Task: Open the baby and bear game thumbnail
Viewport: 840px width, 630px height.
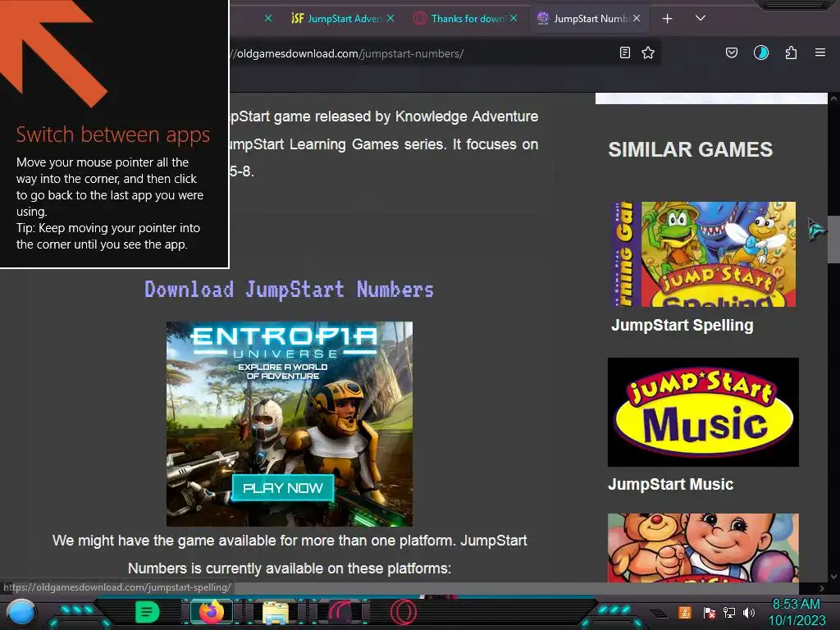Action: tap(703, 547)
